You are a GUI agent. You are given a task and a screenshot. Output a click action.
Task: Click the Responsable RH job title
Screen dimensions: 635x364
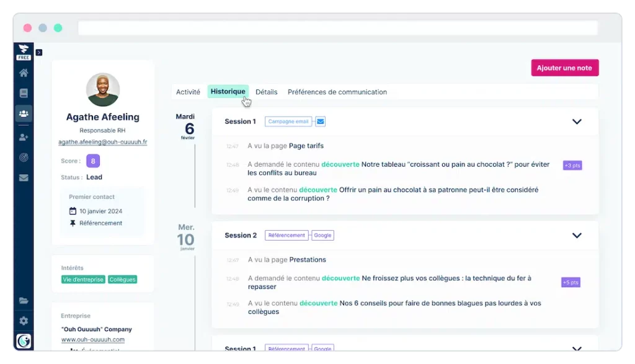coord(102,130)
